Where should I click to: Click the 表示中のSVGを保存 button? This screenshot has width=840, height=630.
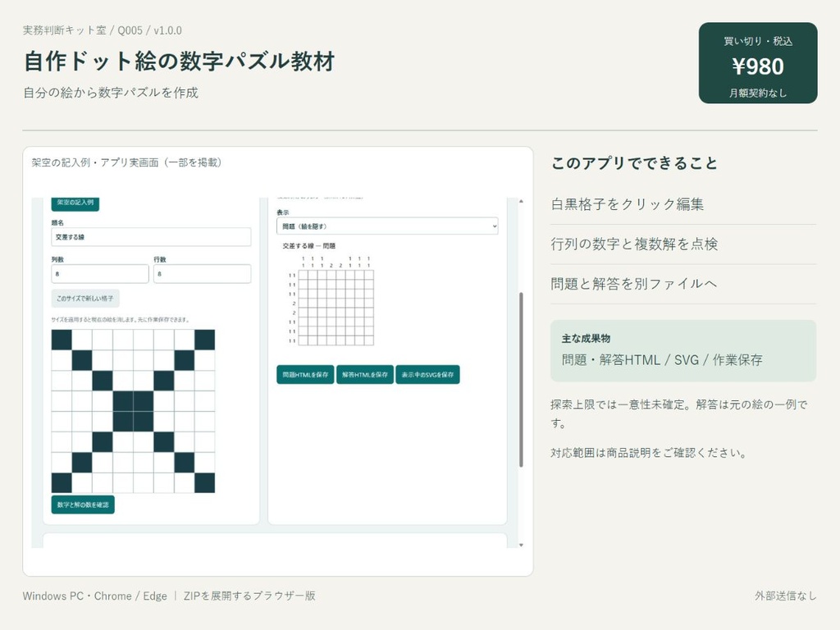427,374
